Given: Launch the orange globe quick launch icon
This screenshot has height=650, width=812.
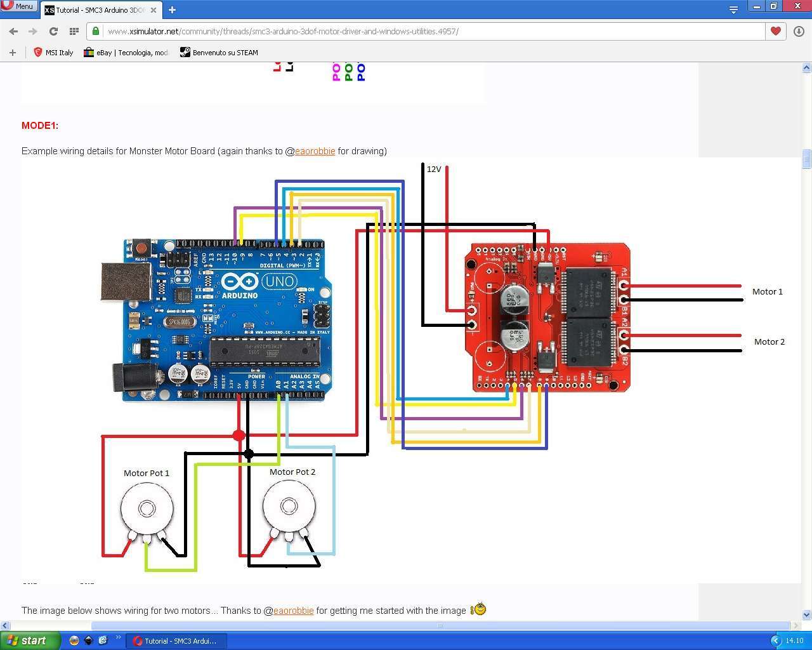Looking at the screenshot, I should (74, 640).
